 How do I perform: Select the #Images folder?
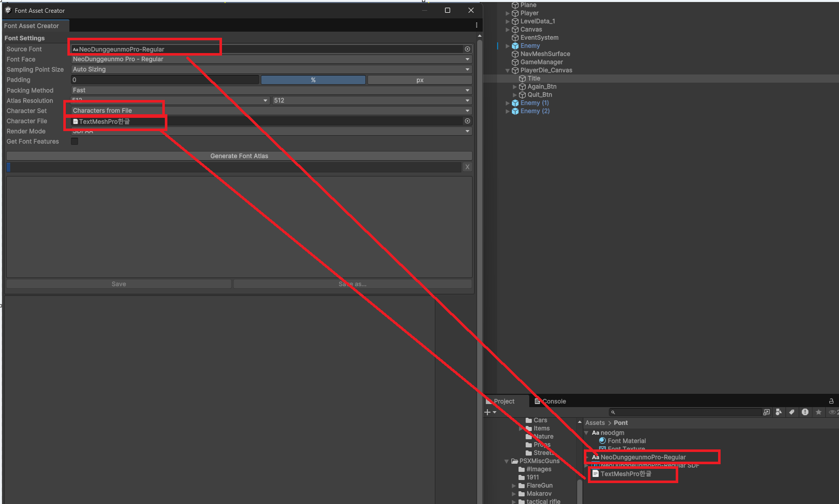(x=538, y=469)
